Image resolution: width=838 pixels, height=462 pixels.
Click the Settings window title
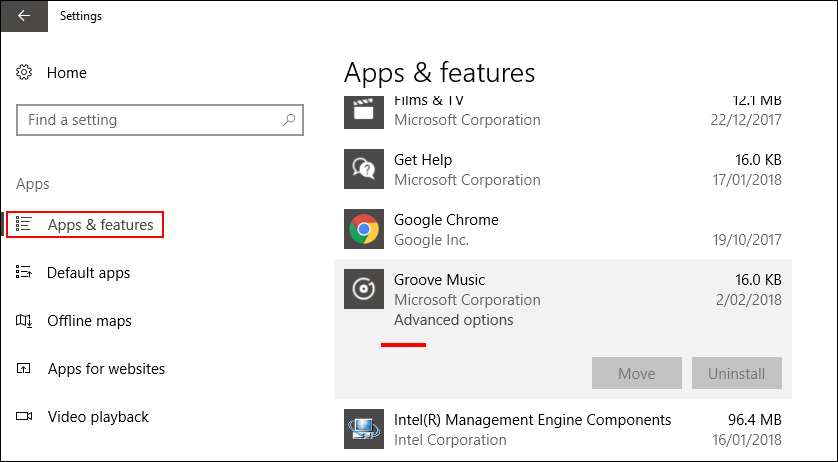pos(81,16)
